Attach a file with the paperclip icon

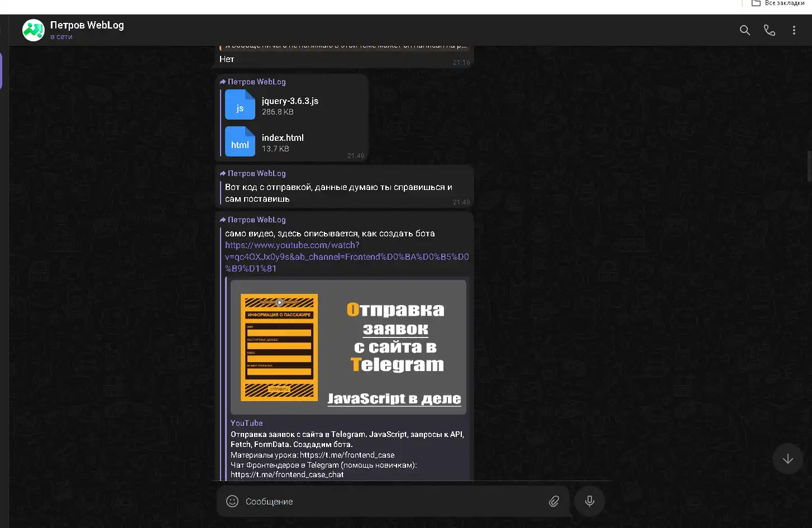[553, 501]
